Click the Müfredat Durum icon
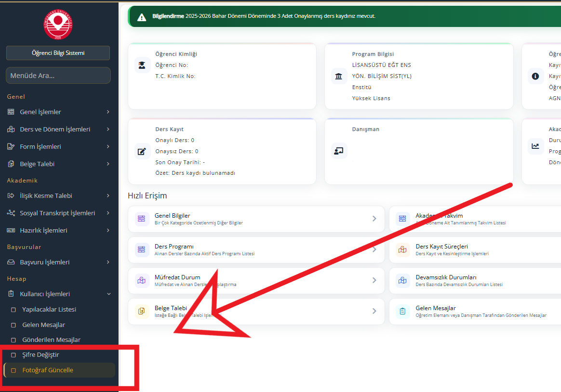561x392 pixels. [x=142, y=280]
